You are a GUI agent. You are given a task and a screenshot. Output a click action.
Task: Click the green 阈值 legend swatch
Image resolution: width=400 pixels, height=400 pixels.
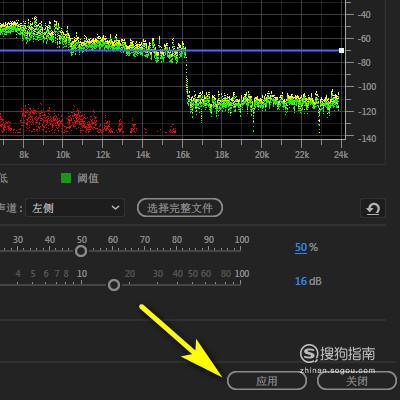tap(66, 178)
